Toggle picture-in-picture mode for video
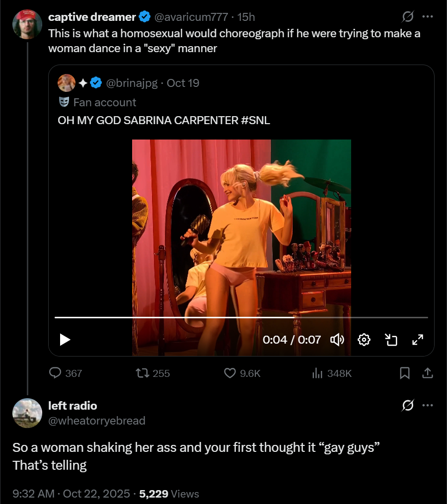 coord(391,340)
